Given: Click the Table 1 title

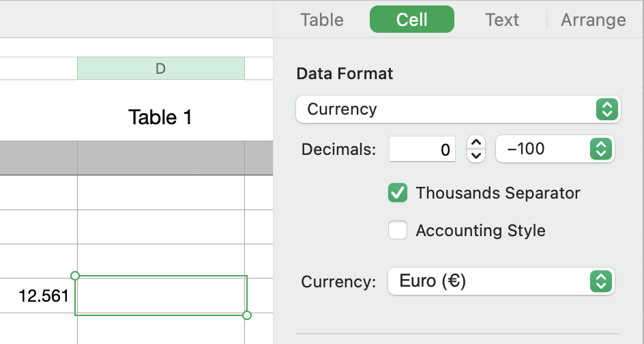Looking at the screenshot, I should pyautogui.click(x=160, y=117).
